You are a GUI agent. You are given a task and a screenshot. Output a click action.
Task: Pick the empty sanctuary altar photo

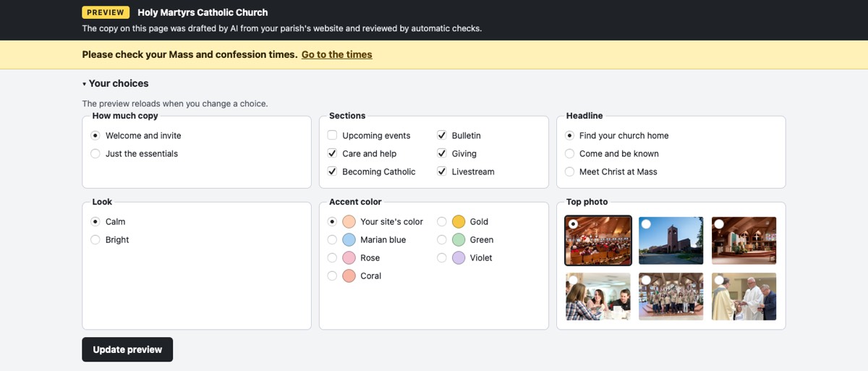pos(744,241)
